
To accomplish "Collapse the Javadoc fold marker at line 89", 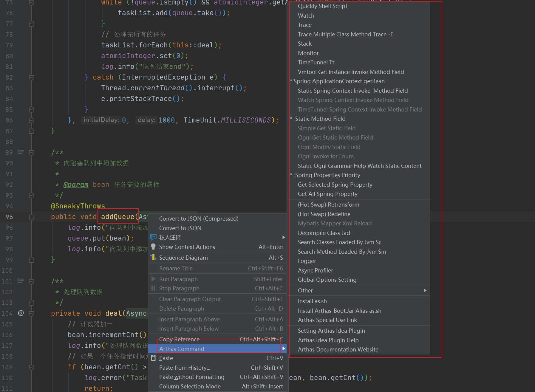I will (31, 153).
